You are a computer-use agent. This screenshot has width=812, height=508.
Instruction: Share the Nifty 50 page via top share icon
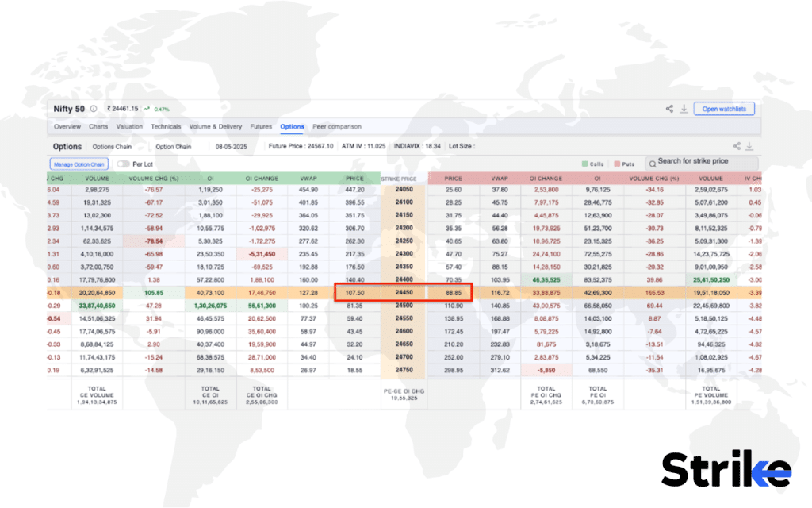click(x=669, y=109)
